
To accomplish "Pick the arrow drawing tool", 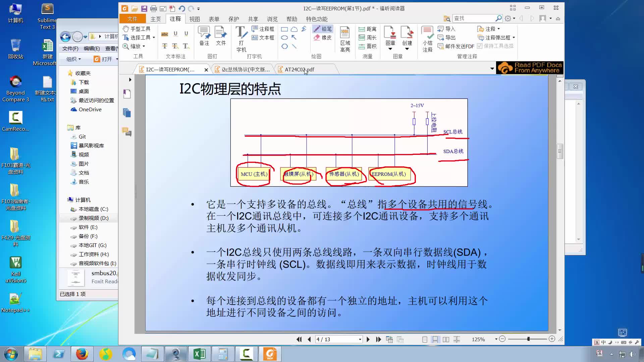I will (x=294, y=38).
